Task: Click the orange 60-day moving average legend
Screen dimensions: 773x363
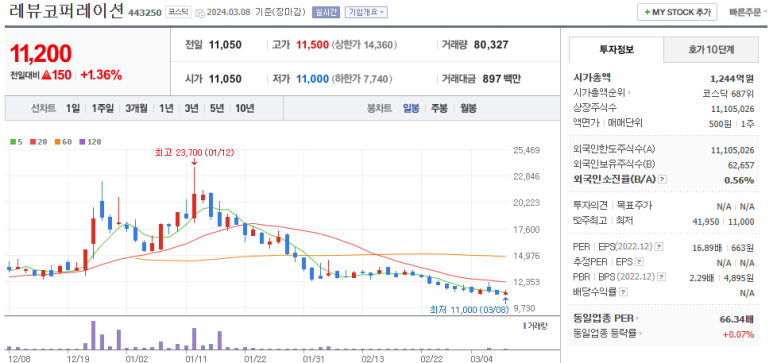Action: pyautogui.click(x=63, y=142)
